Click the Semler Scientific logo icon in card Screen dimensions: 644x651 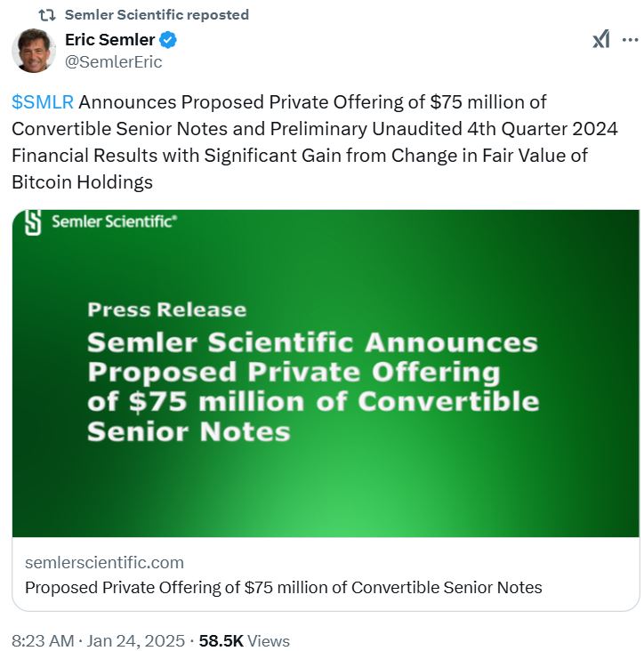33,222
